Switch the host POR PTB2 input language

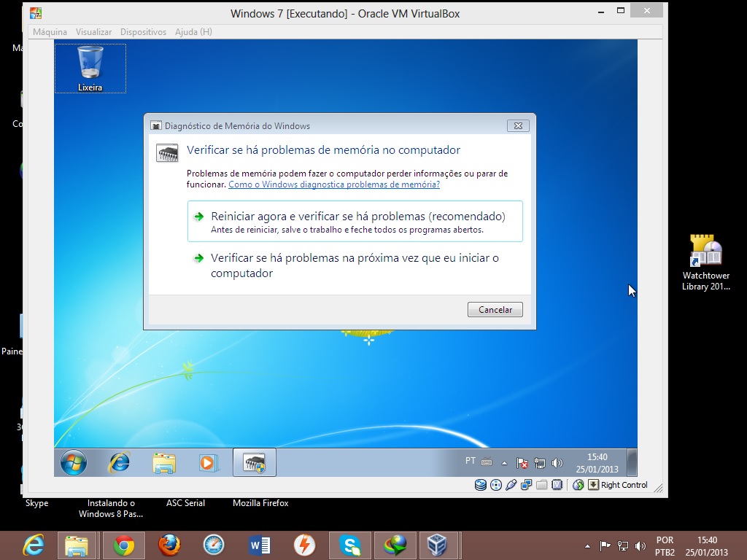click(665, 546)
